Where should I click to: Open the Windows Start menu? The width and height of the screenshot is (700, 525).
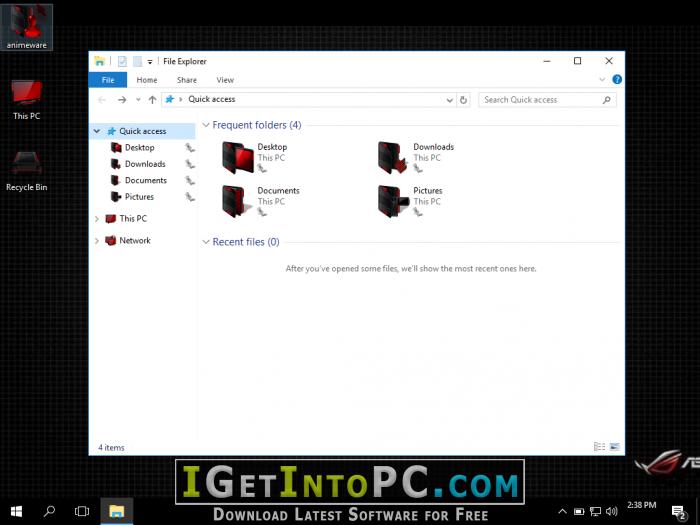click(x=17, y=511)
